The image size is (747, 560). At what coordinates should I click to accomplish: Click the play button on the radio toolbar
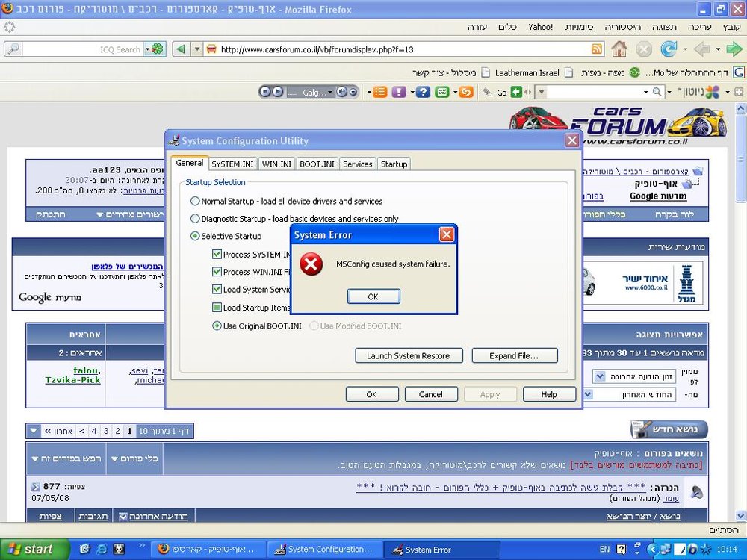pos(277,92)
